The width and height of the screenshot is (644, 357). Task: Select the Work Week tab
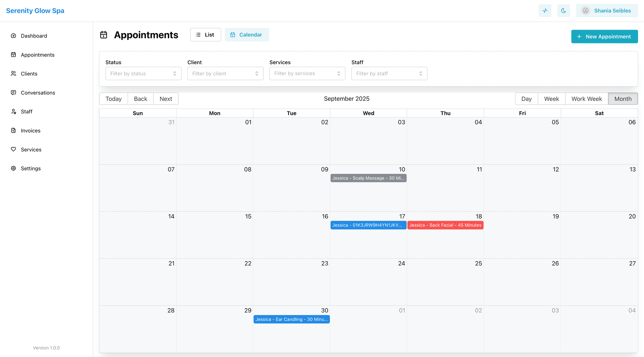point(586,99)
